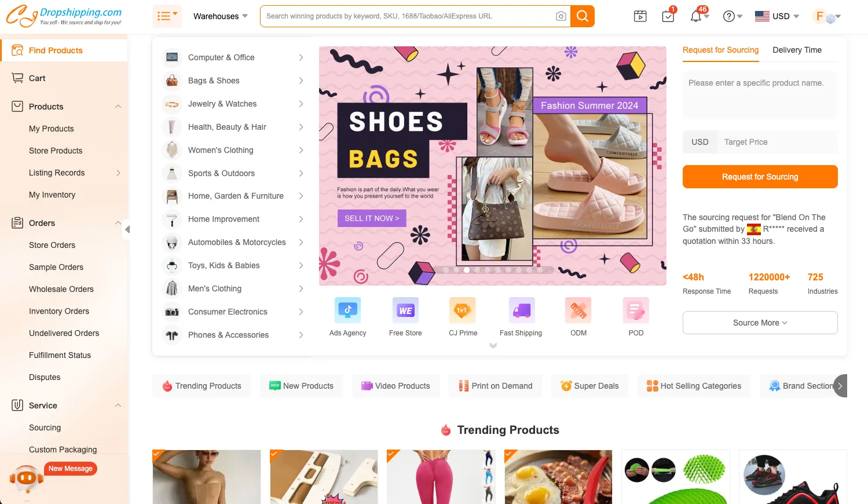Screen dimensions: 868x504
Task: Open the task checklist icon with badge
Action: [x=668, y=16]
